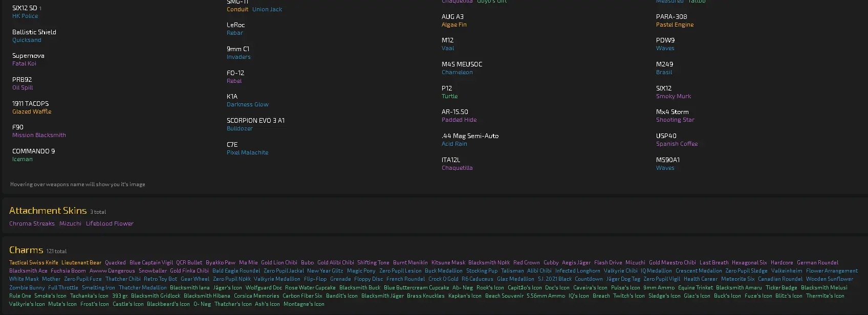Open Pixel Malachite skin for C7E
The height and width of the screenshot is (315, 868).
click(x=247, y=152)
